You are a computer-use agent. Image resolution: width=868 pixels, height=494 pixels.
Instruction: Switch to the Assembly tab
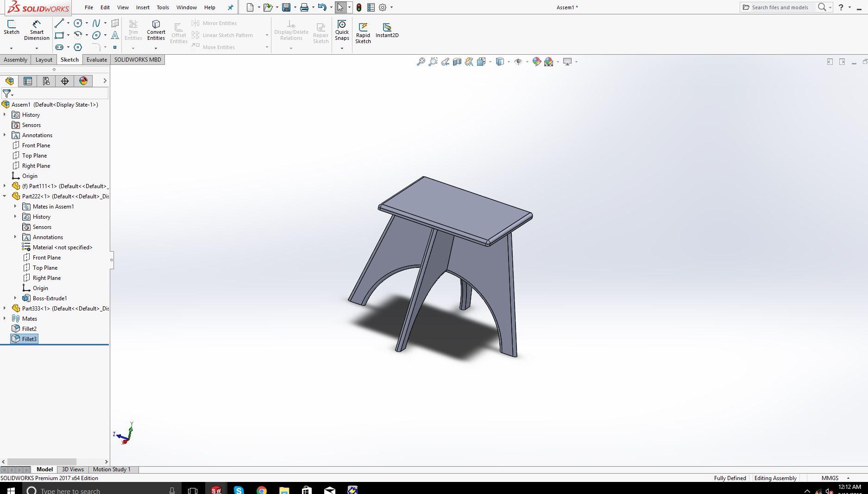pos(15,60)
